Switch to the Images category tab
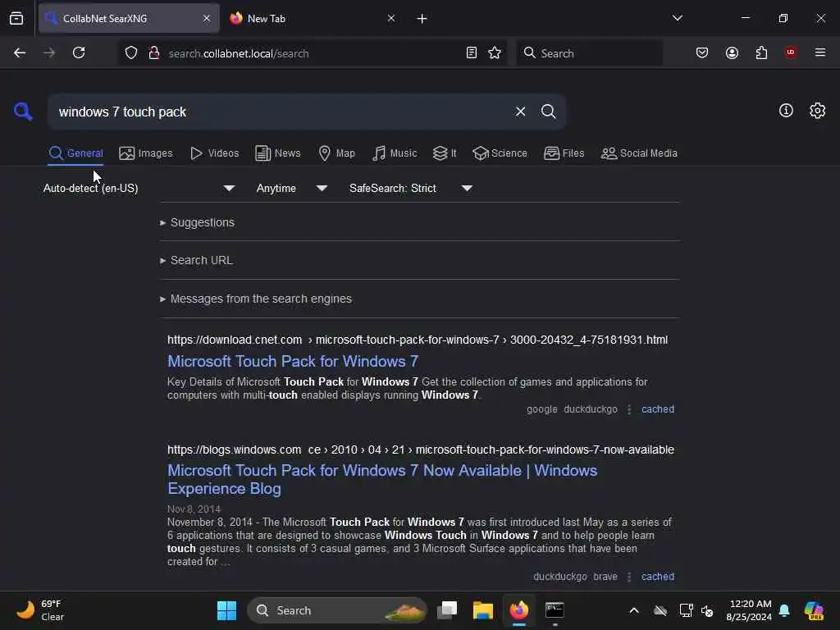This screenshot has width=840, height=630. [x=146, y=153]
